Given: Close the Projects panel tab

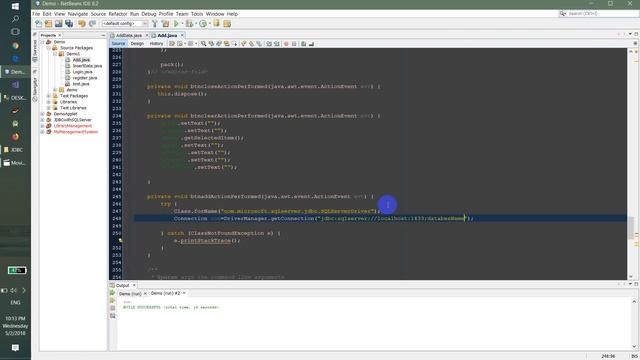Looking at the screenshot, I should (59, 36).
